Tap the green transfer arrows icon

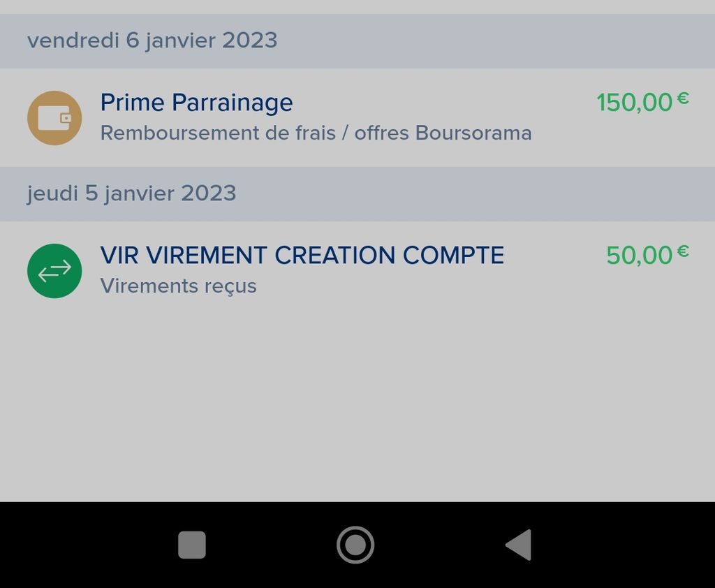click(54, 271)
